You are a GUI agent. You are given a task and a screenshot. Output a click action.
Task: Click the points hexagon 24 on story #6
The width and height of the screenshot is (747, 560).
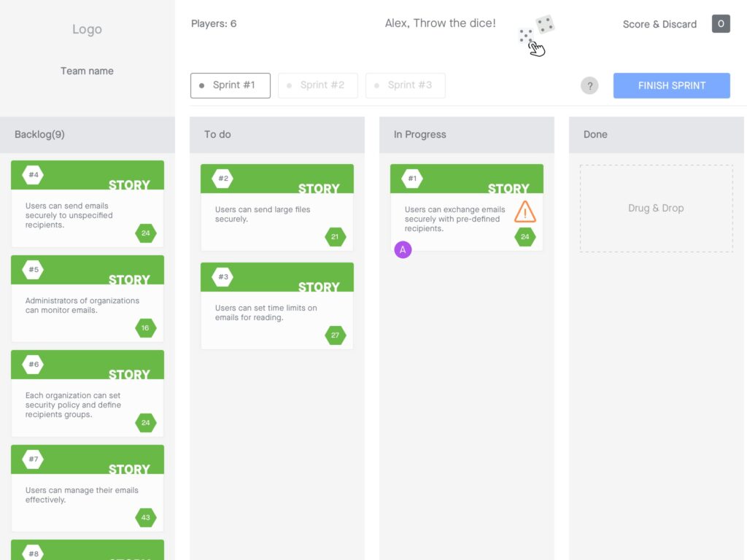146,423
